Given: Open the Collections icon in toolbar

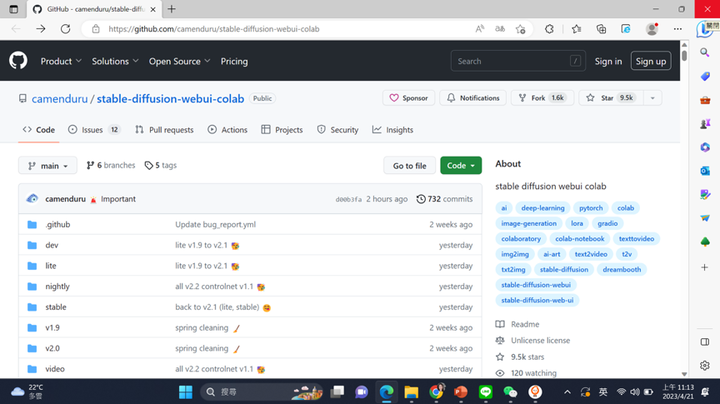Looking at the screenshot, I should pyautogui.click(x=601, y=29).
